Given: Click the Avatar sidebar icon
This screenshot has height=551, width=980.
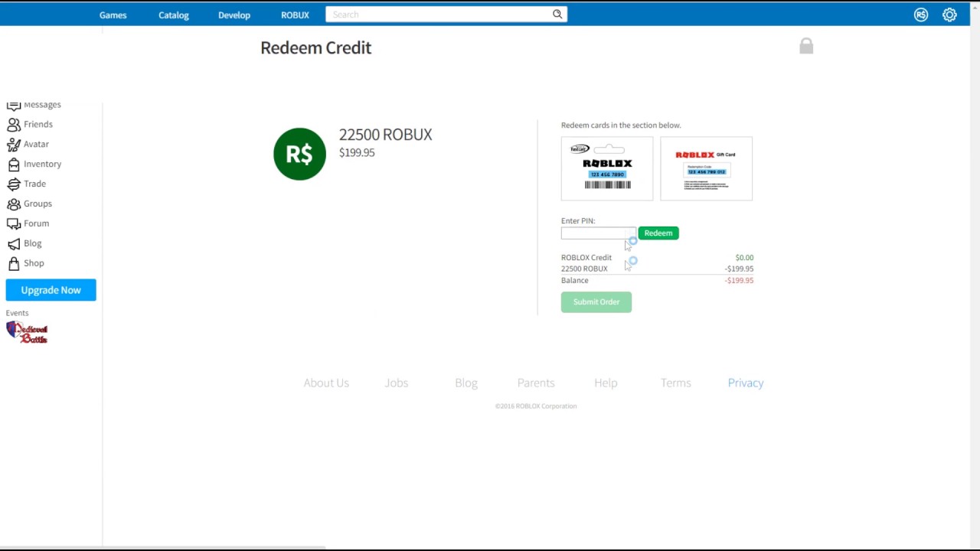Looking at the screenshot, I should (14, 144).
